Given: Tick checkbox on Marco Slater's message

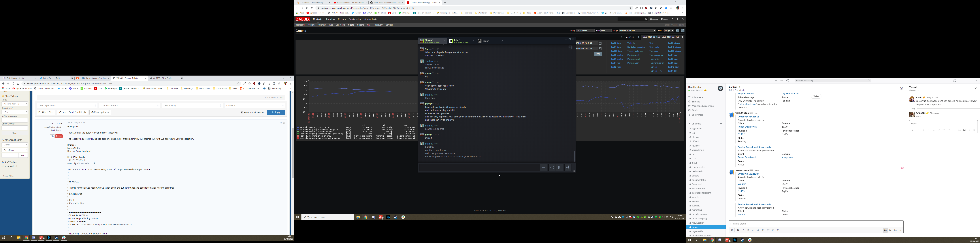Looking at the screenshot, I should (x=284, y=123).
